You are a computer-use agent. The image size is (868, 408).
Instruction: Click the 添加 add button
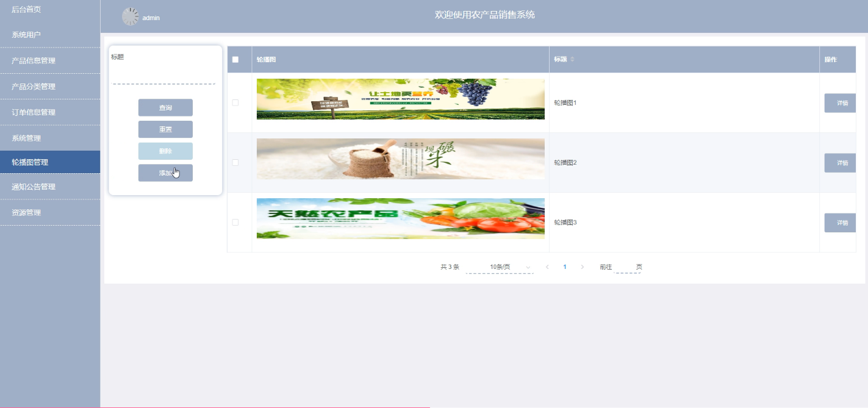[165, 173]
